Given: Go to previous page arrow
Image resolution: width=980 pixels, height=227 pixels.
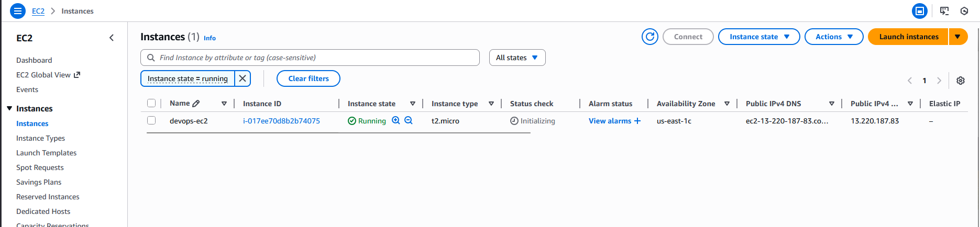Looking at the screenshot, I should pos(910,81).
